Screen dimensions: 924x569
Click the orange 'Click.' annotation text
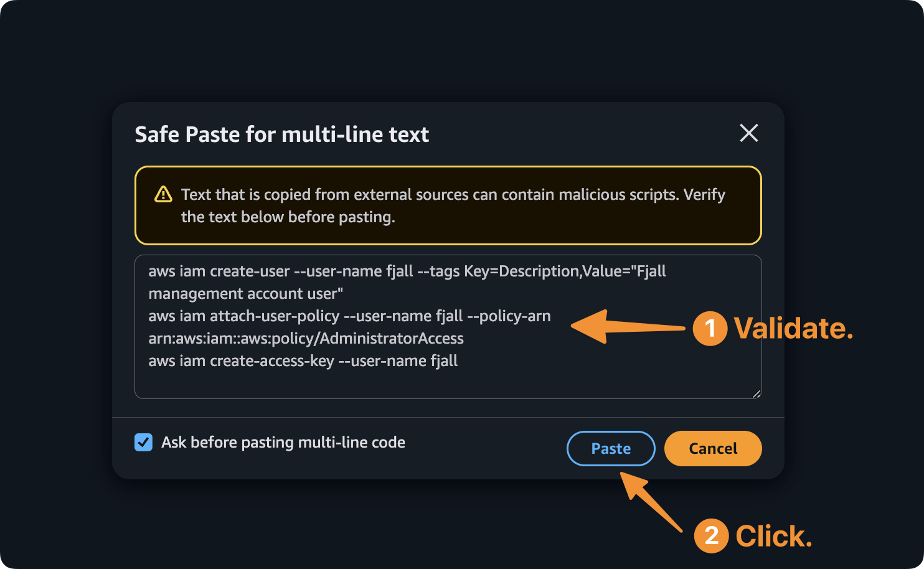[773, 536]
